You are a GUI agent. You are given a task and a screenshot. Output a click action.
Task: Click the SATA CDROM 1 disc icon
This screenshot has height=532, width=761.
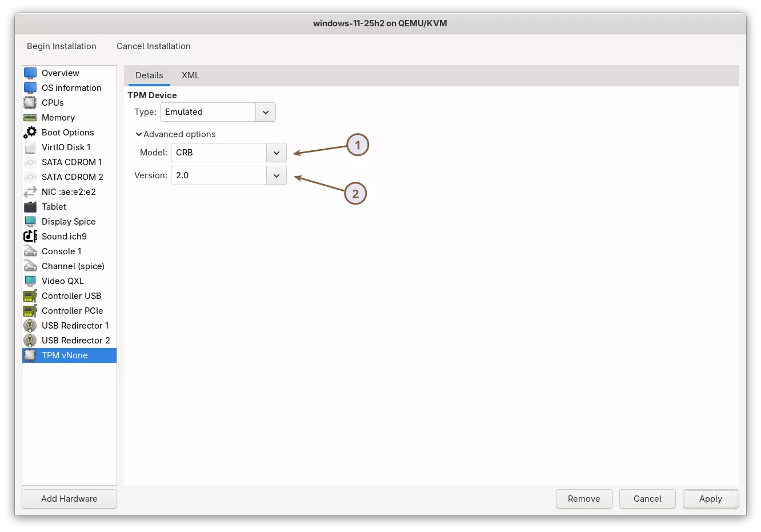click(x=30, y=162)
